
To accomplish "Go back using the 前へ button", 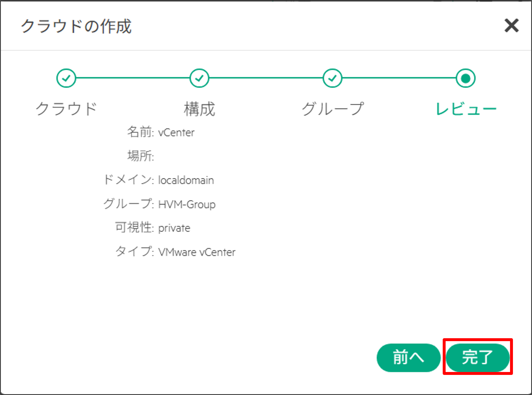I will [x=409, y=358].
